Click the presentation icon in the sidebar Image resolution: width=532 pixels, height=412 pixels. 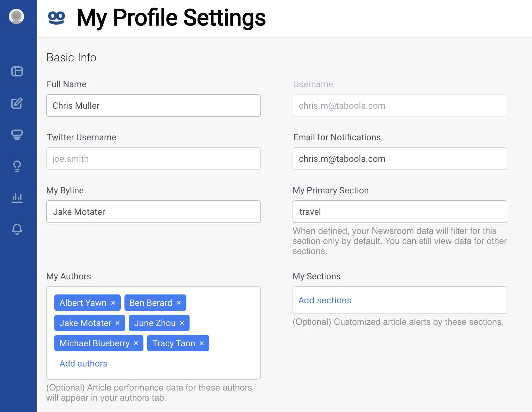[17, 135]
